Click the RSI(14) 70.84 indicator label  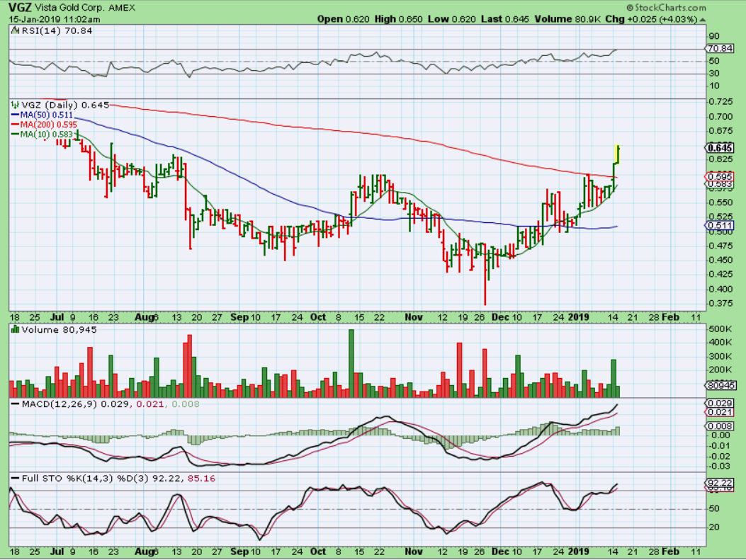point(57,31)
